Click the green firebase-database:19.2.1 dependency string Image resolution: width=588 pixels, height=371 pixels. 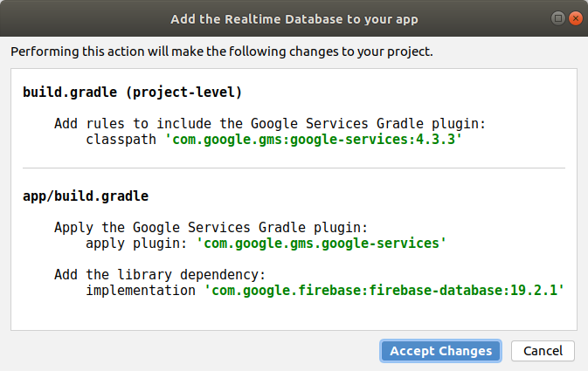tap(384, 290)
